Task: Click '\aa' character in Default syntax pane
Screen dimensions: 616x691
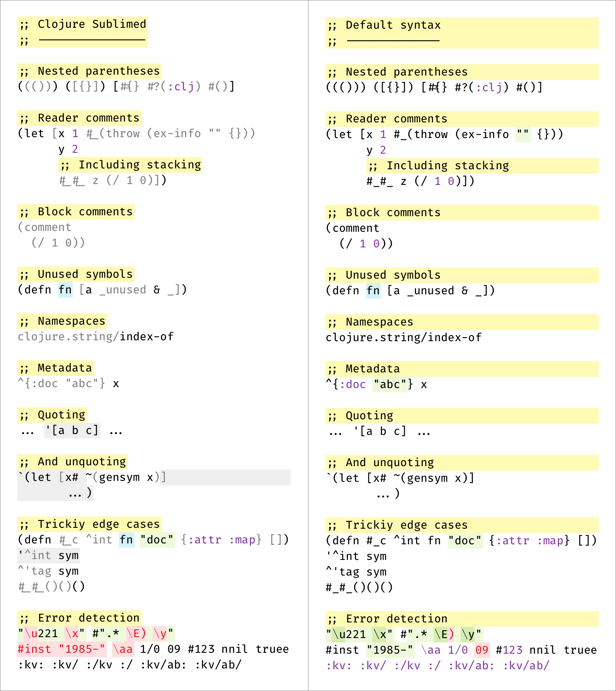Action: tap(431, 650)
